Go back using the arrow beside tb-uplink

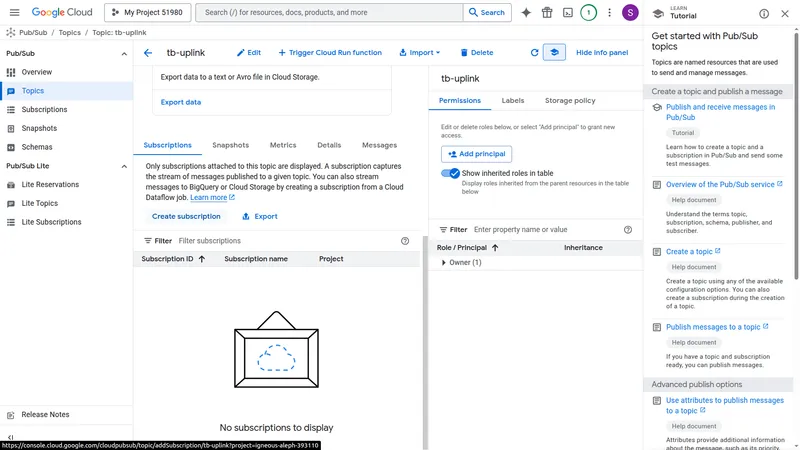147,53
